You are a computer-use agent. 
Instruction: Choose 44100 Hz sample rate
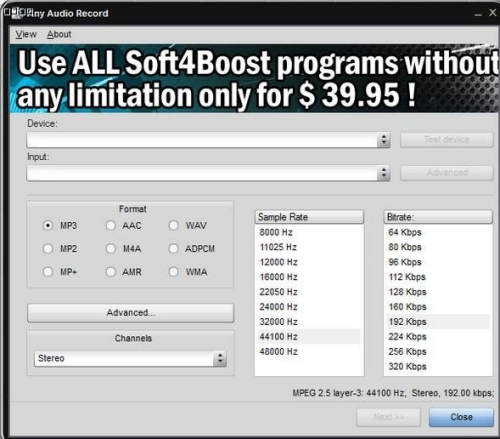[309, 337]
